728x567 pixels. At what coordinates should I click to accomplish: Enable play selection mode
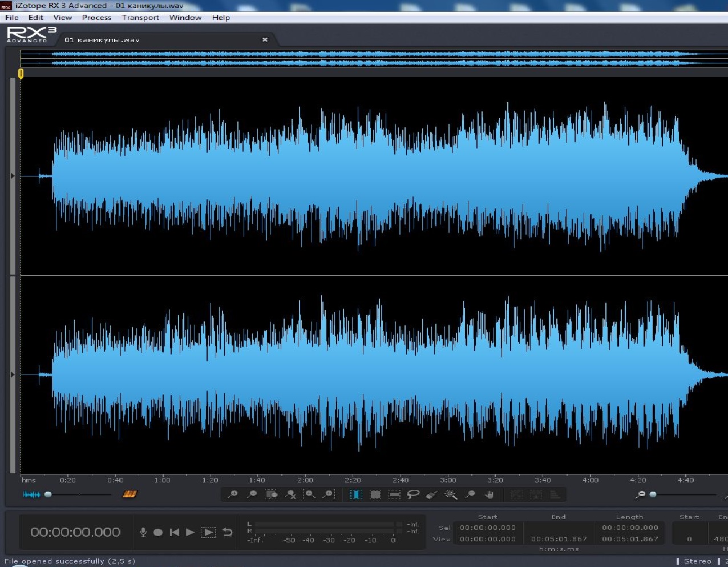[208, 532]
